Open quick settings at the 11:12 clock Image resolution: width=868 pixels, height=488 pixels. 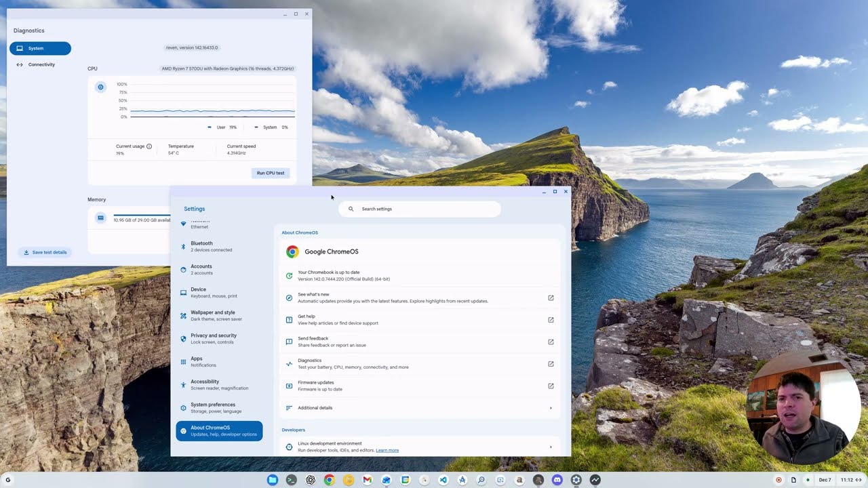click(850, 480)
